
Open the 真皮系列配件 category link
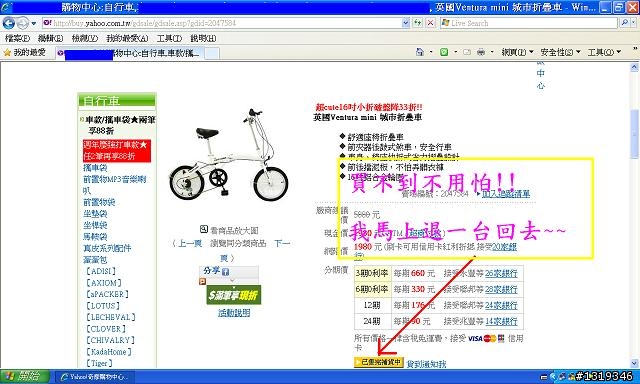(x=107, y=248)
